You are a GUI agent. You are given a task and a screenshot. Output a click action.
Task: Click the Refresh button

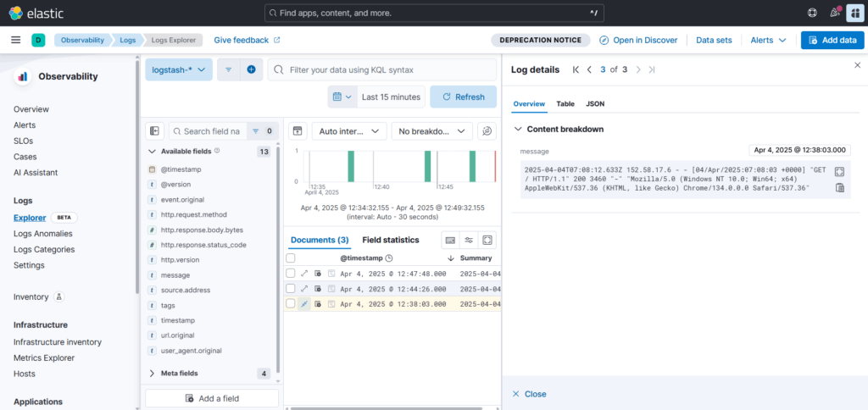[464, 97]
